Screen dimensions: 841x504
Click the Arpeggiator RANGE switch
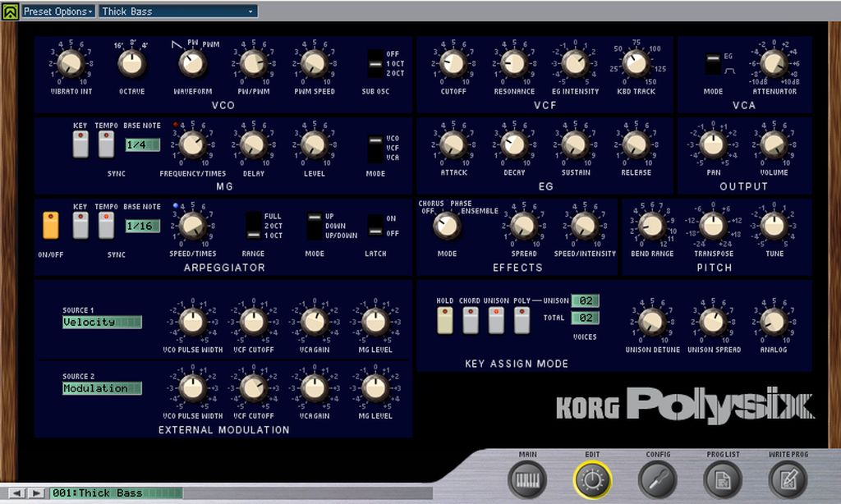click(x=253, y=226)
